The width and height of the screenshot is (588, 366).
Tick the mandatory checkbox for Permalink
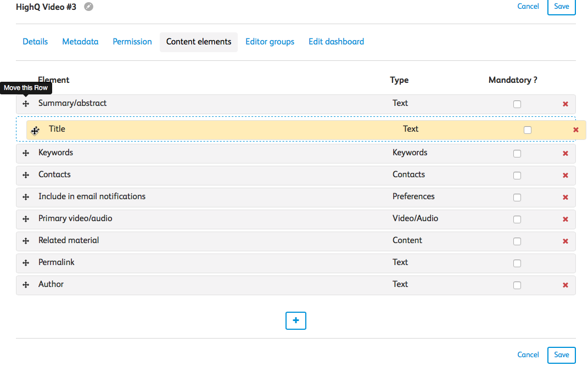[x=517, y=263]
